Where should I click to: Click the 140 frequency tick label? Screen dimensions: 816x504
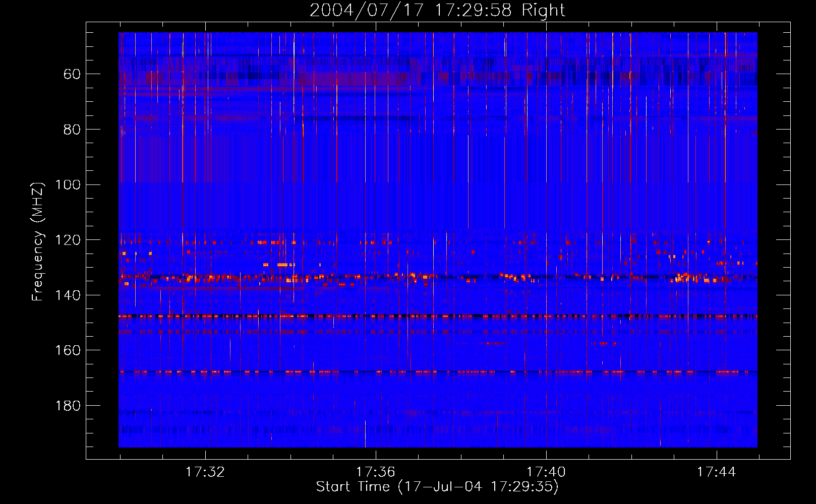[x=68, y=295]
